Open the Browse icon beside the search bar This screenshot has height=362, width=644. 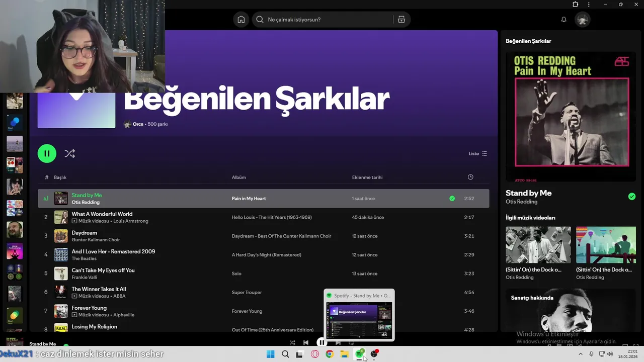coord(401,20)
